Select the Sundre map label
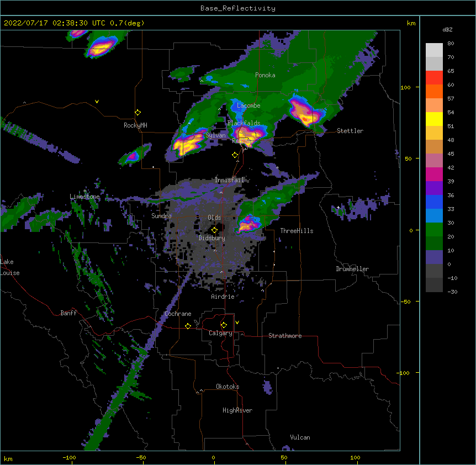The image size is (476, 465). 161,216
